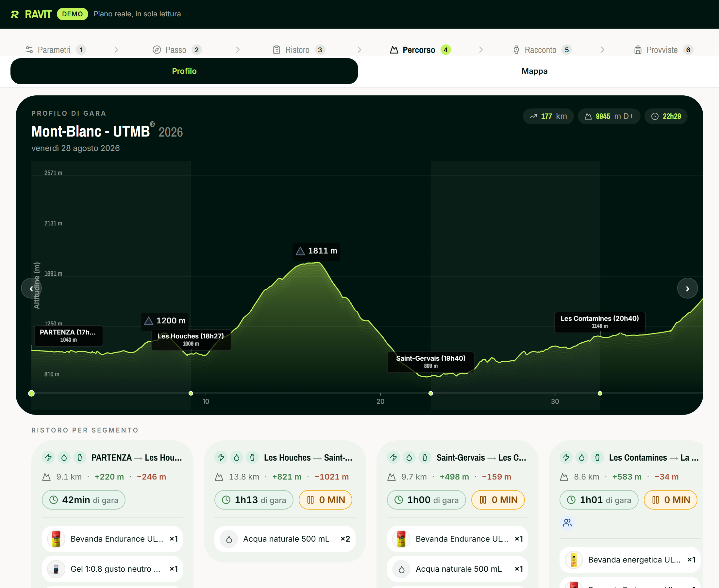Open the Ristoro step 3
This screenshot has height=588, width=719.
pyautogui.click(x=299, y=50)
